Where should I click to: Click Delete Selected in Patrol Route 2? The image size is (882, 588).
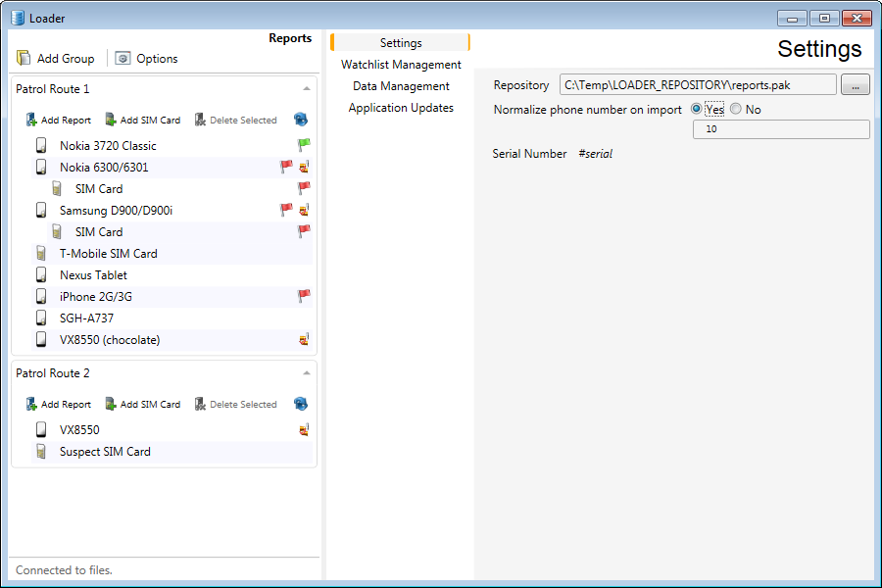pos(235,404)
